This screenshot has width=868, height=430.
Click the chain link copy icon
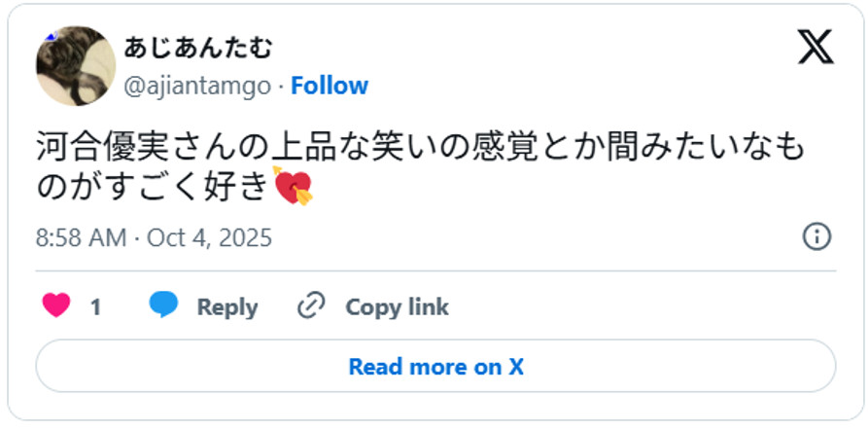pyautogui.click(x=311, y=306)
